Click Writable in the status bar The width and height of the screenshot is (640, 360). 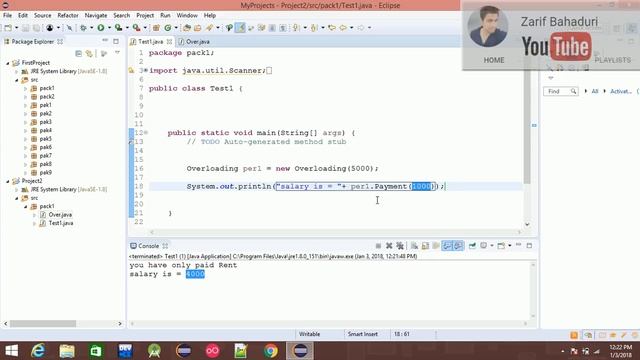pos(309,334)
